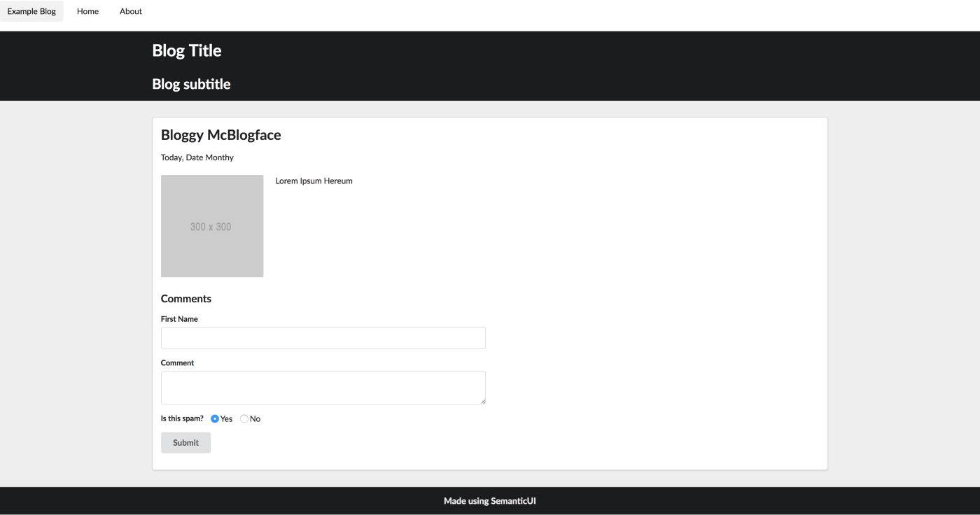
Task: Click the Blog Title heading
Action: click(x=187, y=50)
